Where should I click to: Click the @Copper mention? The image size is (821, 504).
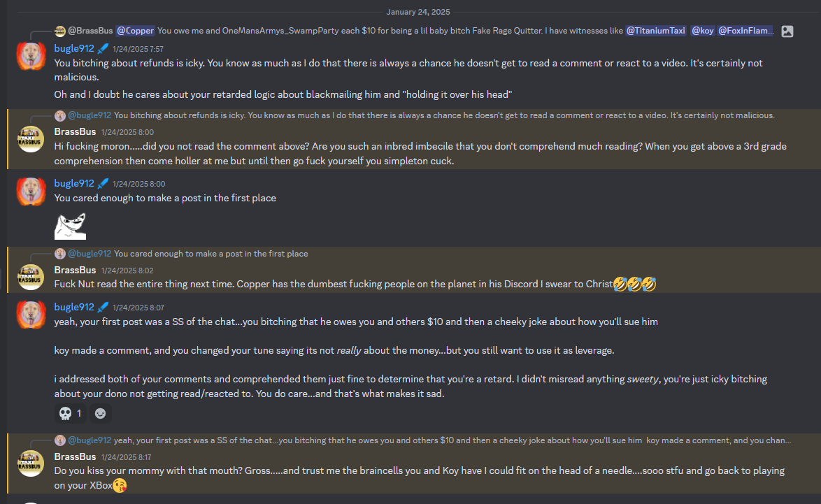pyautogui.click(x=134, y=31)
